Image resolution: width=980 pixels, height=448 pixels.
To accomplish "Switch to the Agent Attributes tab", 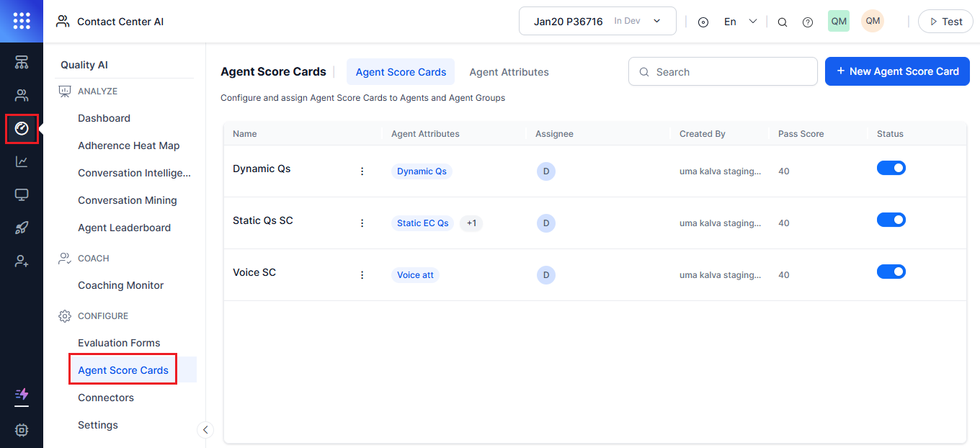I will (509, 72).
